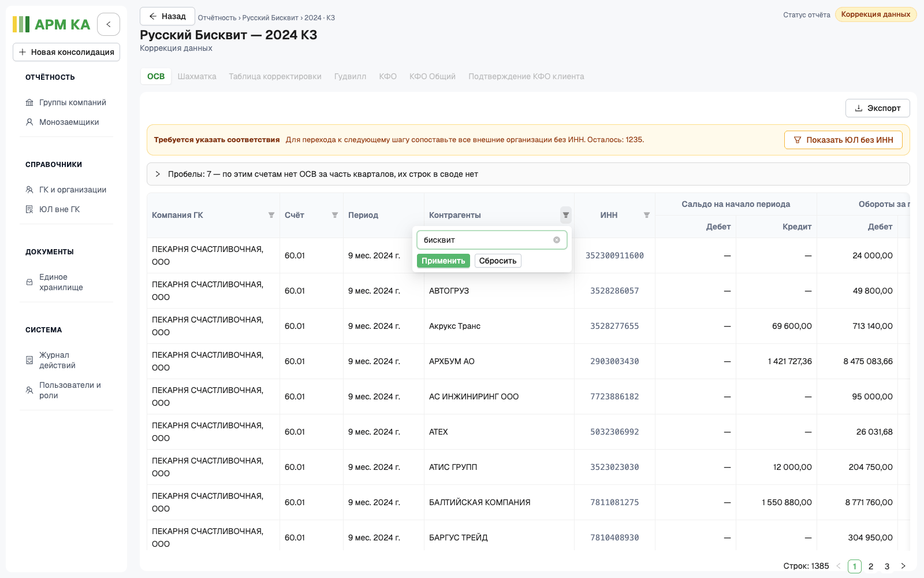Click the АРМ КА logo
924x578 pixels.
[51, 24]
